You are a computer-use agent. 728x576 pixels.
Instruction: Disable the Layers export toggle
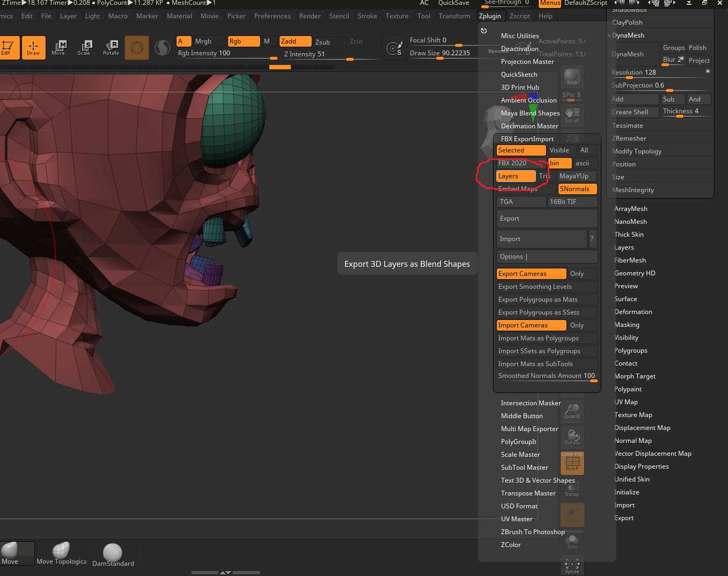pyautogui.click(x=516, y=176)
